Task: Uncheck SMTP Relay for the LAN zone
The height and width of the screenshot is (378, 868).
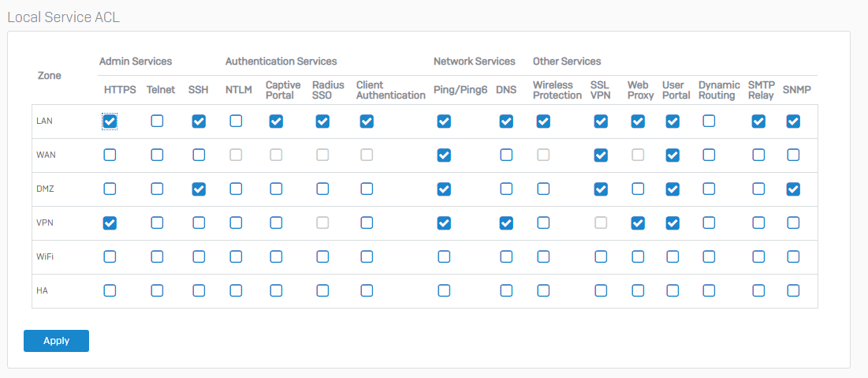Action: [x=758, y=122]
